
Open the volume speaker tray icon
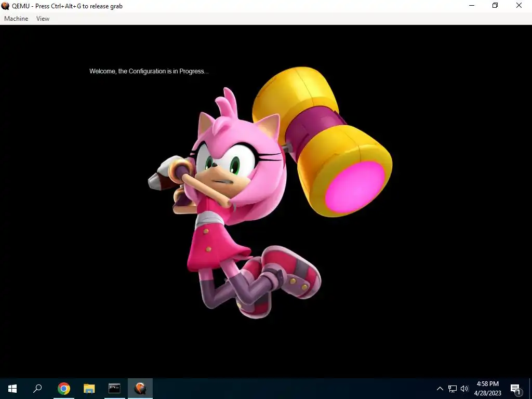464,389
